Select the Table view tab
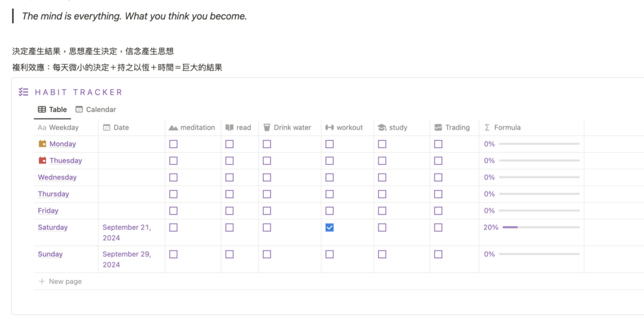This screenshot has width=644, height=321. click(x=52, y=110)
